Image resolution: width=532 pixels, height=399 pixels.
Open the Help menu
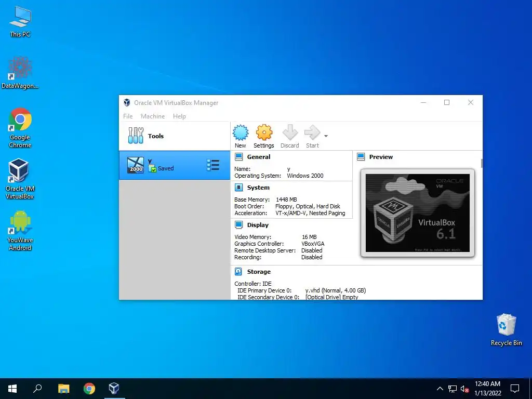coord(179,116)
